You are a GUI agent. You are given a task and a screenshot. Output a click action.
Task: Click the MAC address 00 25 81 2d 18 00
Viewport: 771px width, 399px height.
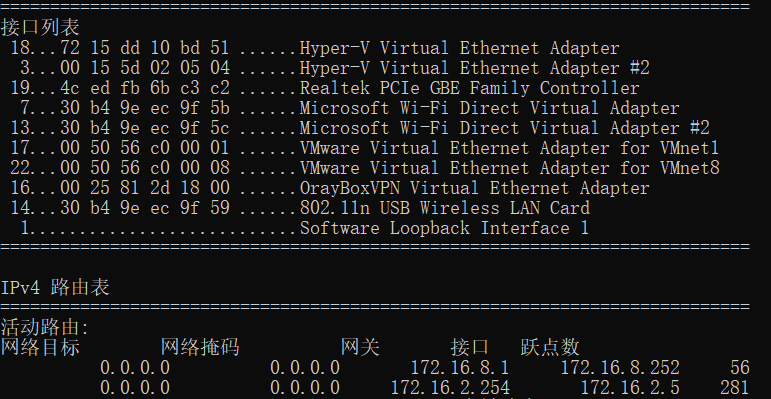tap(145, 188)
